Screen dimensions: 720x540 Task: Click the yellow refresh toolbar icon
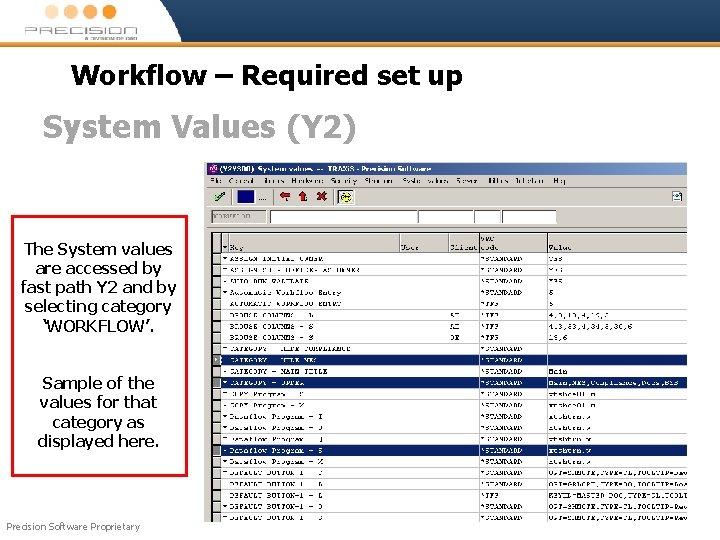coord(345,197)
